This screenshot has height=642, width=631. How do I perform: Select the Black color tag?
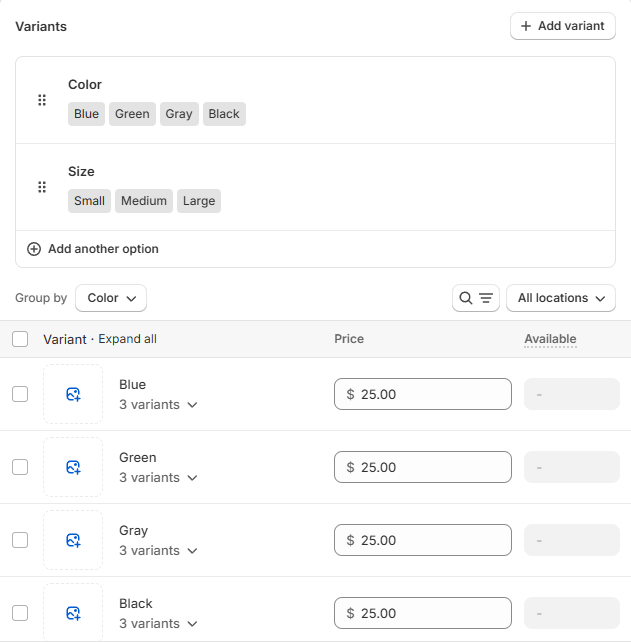tap(224, 114)
